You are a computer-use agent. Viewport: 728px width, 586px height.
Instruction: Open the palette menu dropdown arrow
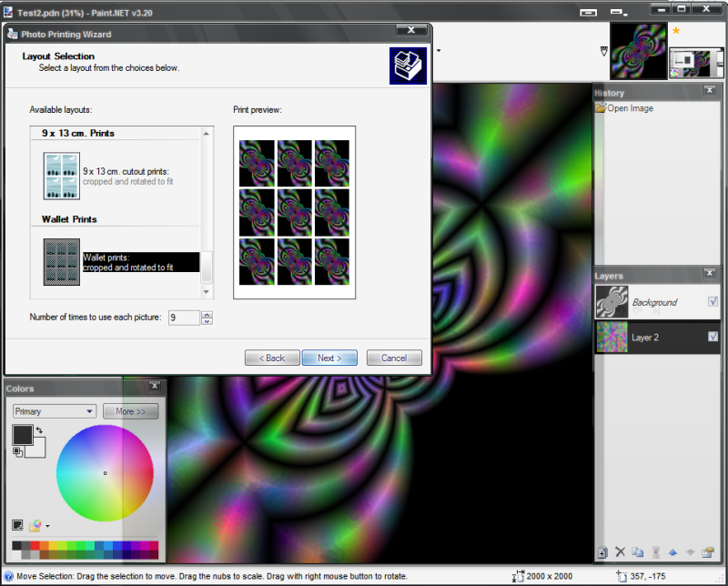pos(47,526)
